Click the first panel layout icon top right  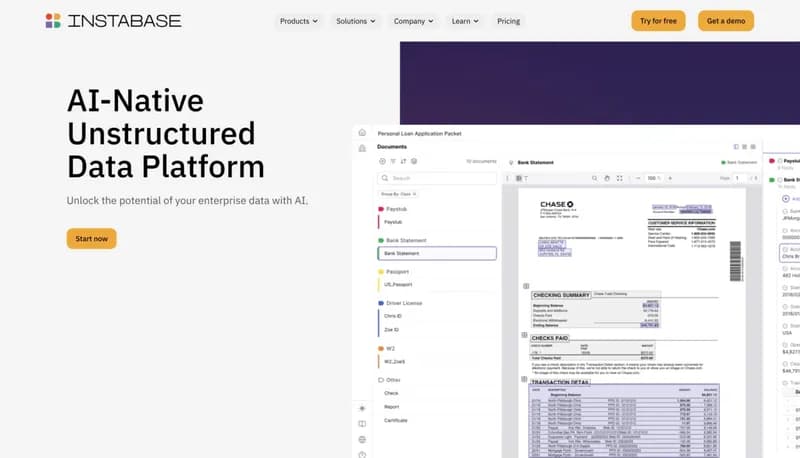[736, 147]
